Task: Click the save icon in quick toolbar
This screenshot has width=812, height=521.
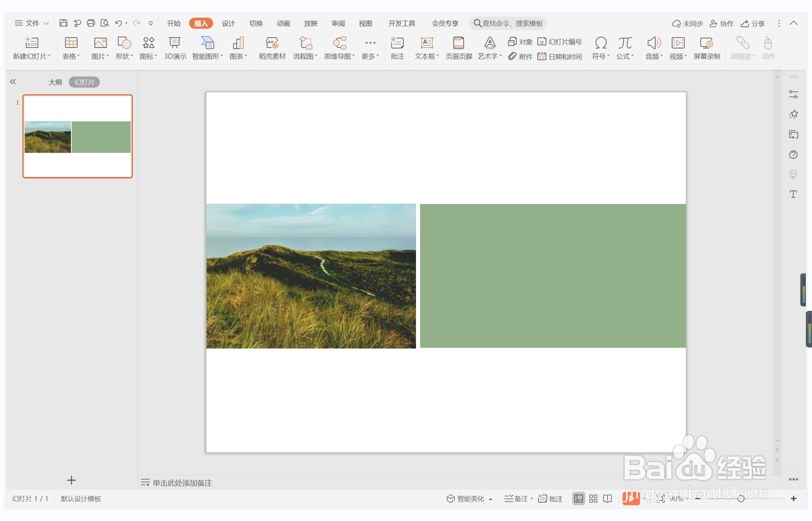Action: click(63, 23)
